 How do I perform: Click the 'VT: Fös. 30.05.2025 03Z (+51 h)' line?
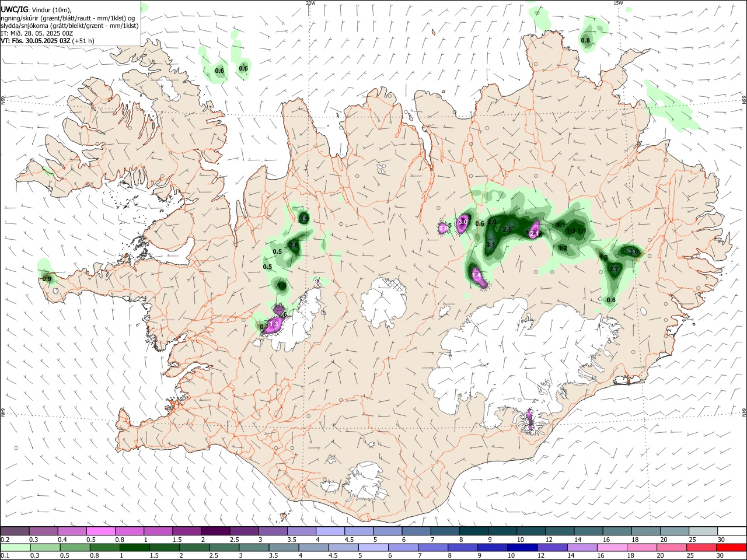(47, 41)
